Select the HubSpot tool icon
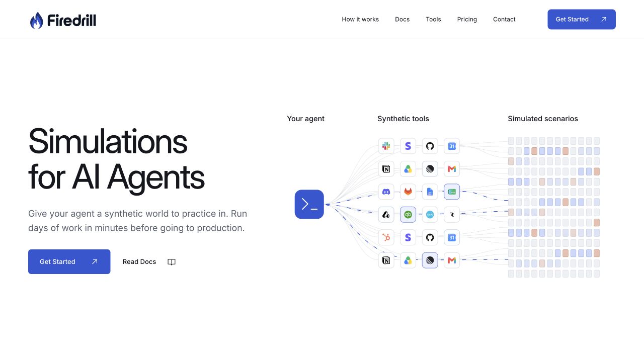The width and height of the screenshot is (644, 362). 386,237
